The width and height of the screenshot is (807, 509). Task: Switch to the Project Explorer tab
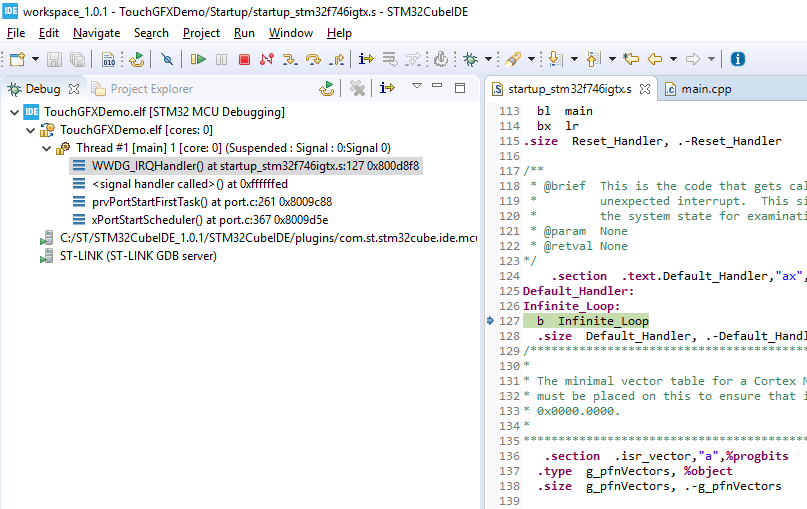tap(142, 89)
